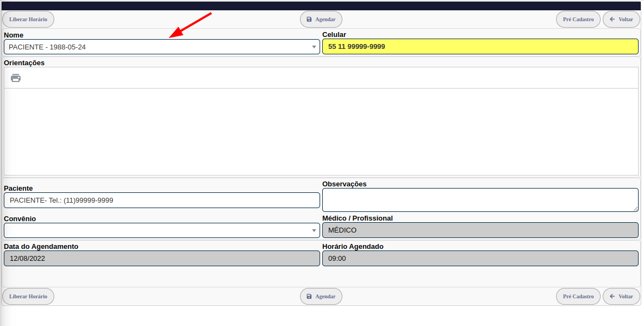Open Pré Cadastro from the footer bar
Screen dimensions: 644x326
(x=578, y=297)
